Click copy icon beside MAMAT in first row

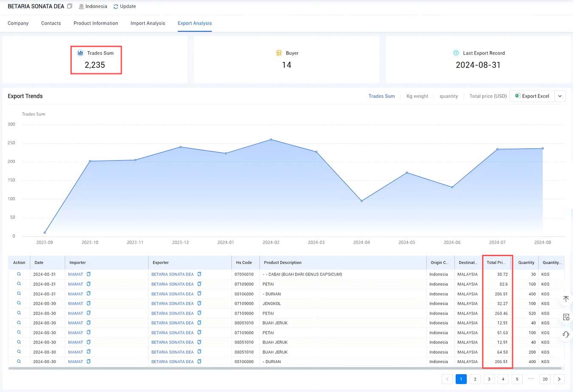(89, 274)
